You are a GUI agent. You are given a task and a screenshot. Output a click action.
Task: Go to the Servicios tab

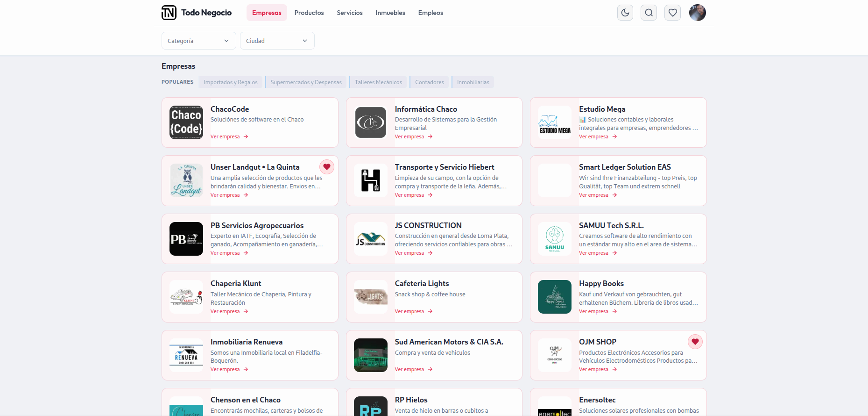(349, 13)
